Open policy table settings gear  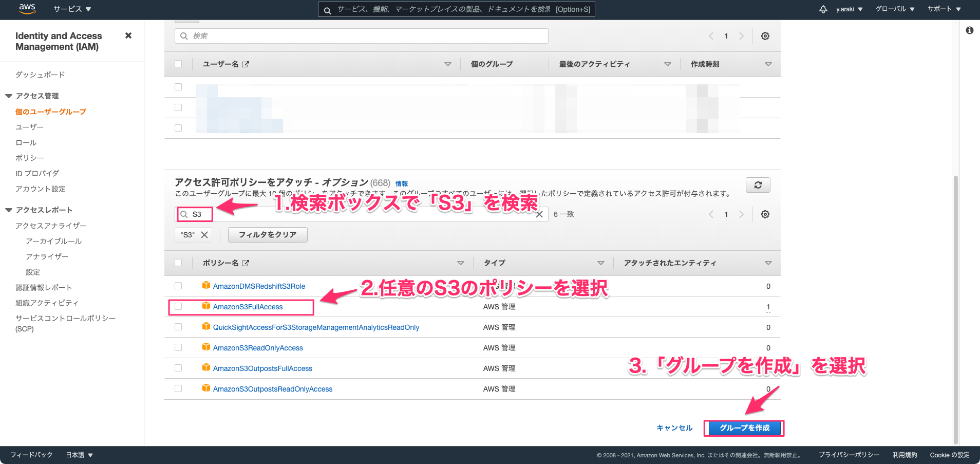click(765, 214)
